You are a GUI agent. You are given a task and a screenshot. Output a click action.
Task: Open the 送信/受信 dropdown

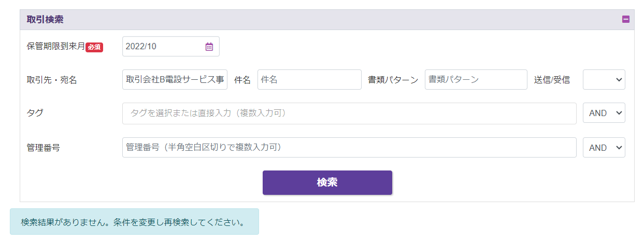coord(604,80)
